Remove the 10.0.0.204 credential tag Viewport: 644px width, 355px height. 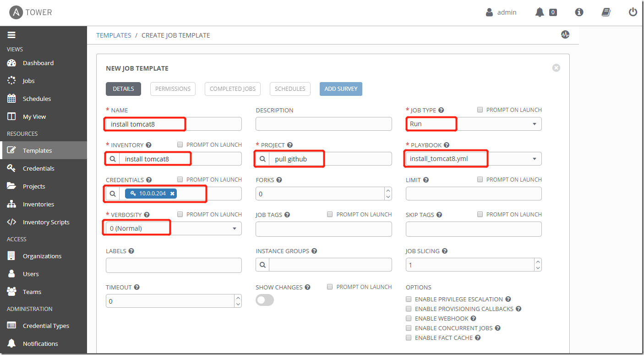(172, 194)
